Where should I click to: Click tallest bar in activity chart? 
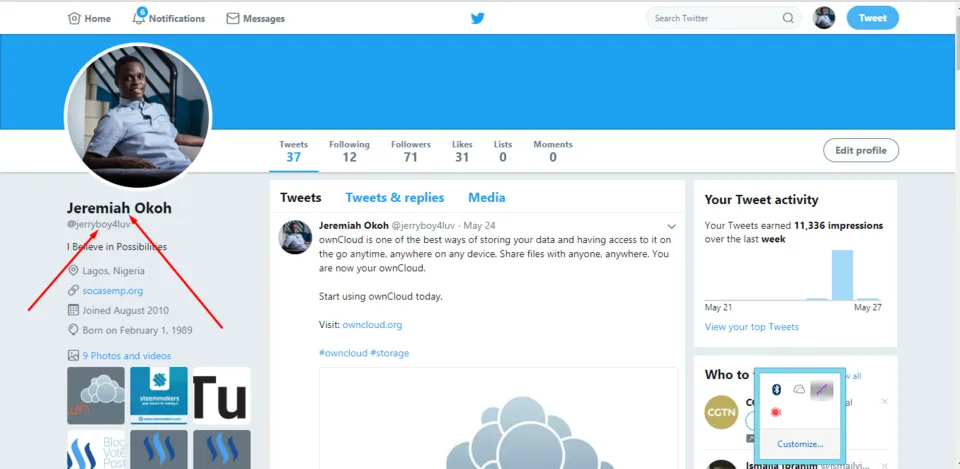pyautogui.click(x=842, y=275)
